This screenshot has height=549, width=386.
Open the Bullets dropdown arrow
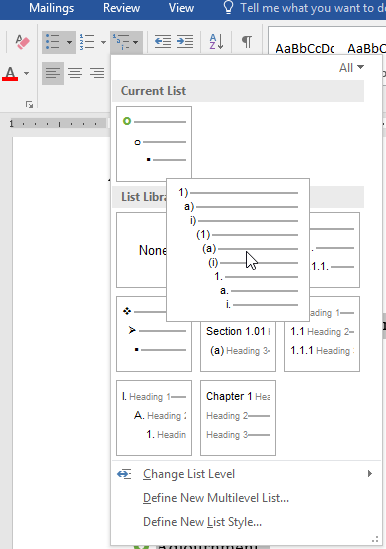69,42
